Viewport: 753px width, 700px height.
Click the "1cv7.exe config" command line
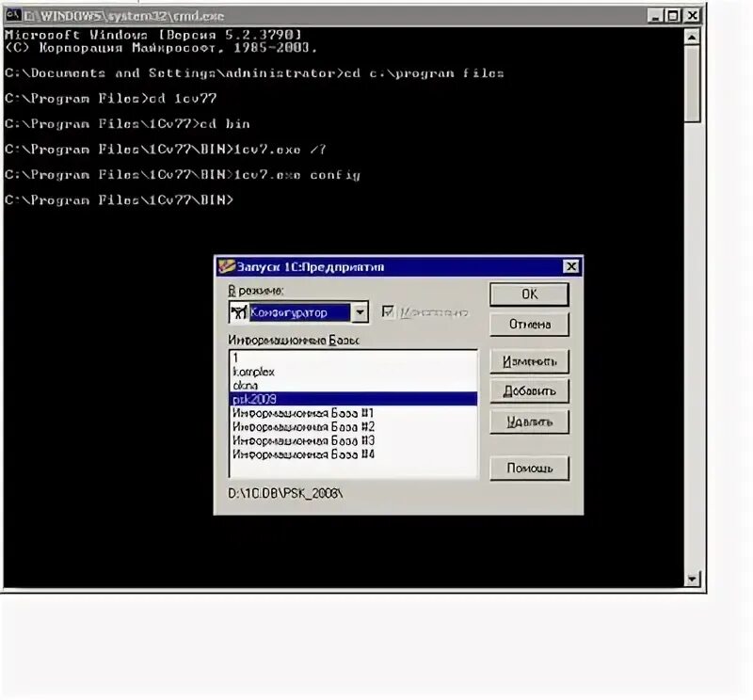[x=183, y=175]
